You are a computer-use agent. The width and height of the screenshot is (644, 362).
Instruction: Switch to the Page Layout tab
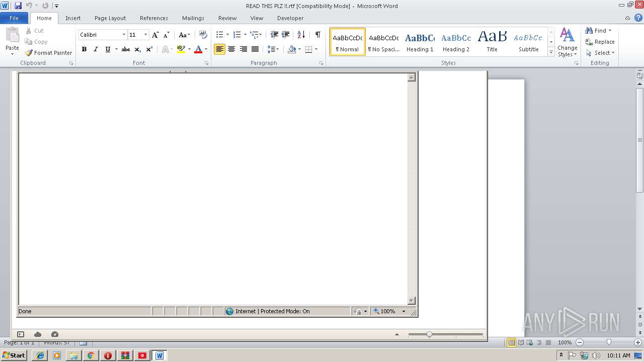click(x=110, y=18)
